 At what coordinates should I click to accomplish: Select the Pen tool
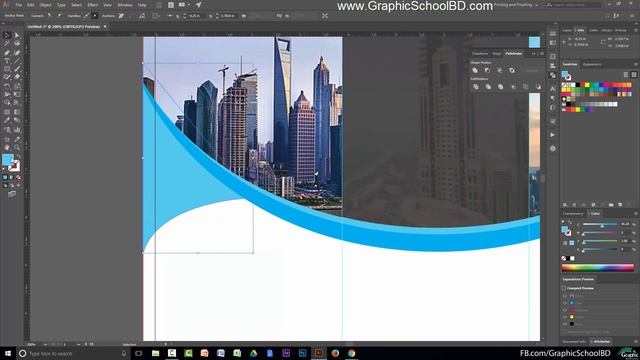click(x=7, y=53)
